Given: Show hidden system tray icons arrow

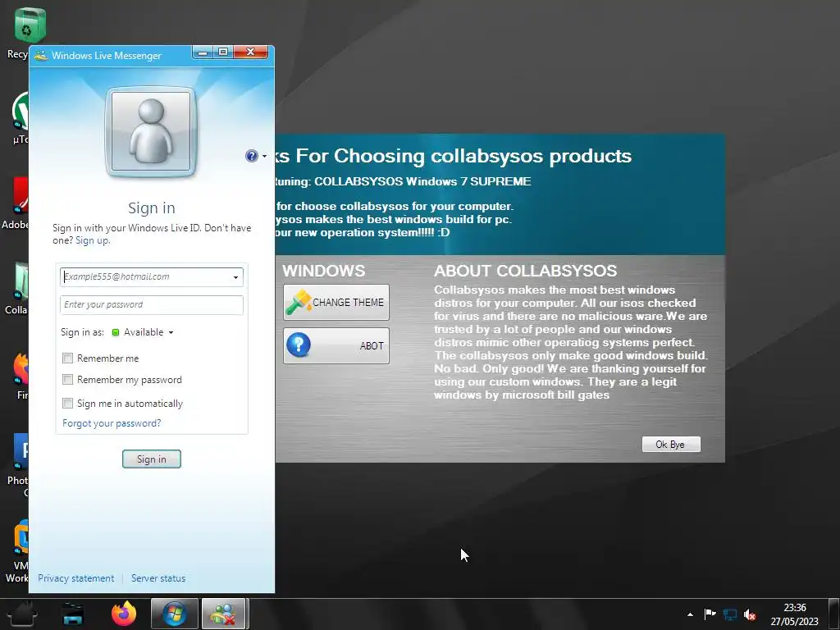Looking at the screenshot, I should pyautogui.click(x=690, y=614).
